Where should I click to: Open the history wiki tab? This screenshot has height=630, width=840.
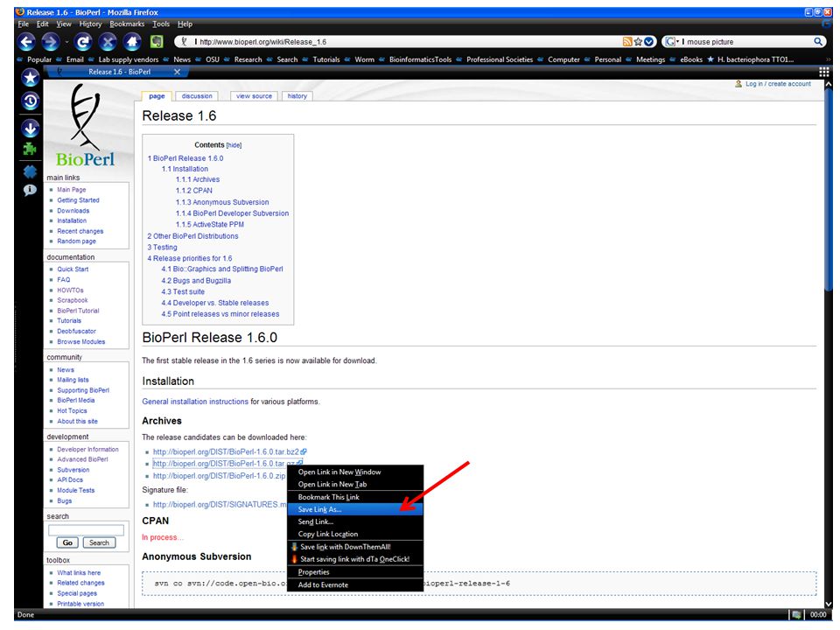tap(297, 96)
